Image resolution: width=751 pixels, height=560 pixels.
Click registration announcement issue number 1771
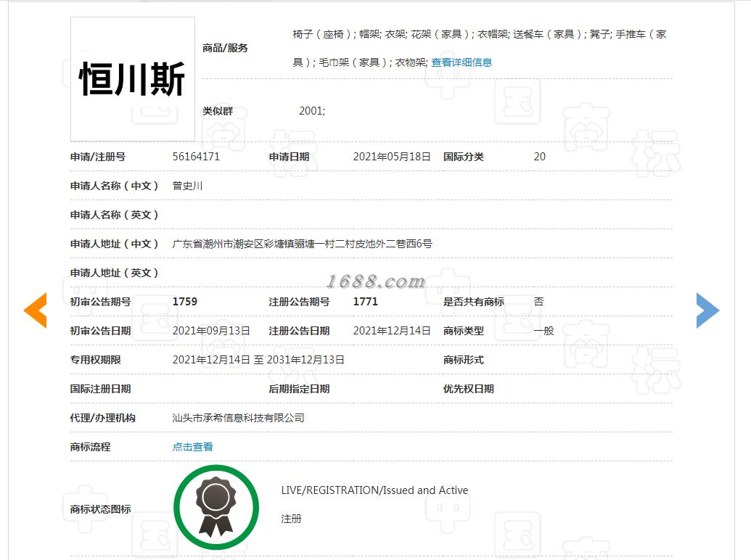click(366, 302)
